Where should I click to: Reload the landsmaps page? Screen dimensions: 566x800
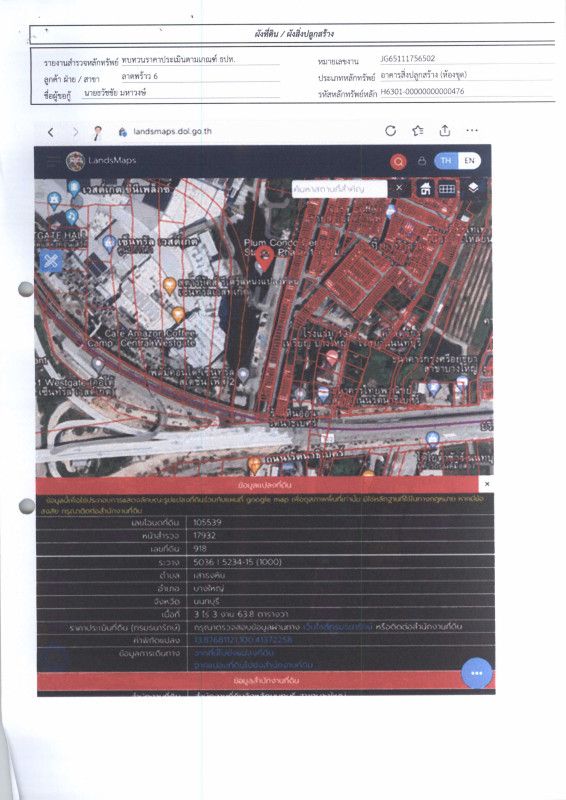390,131
